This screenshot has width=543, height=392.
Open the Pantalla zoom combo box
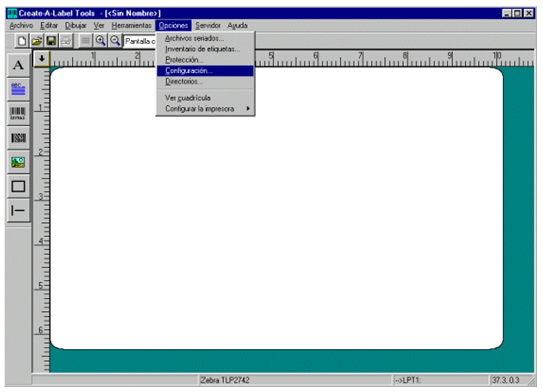pyautogui.click(x=140, y=41)
